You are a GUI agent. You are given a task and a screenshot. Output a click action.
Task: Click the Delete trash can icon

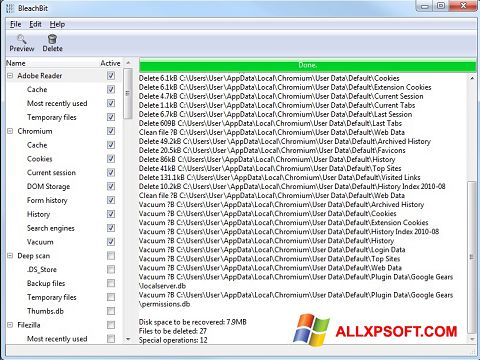coord(52,39)
